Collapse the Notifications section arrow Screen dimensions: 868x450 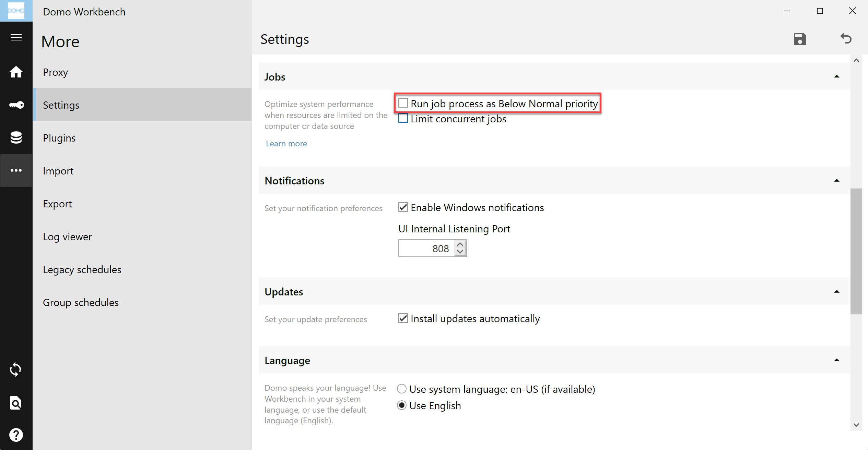click(x=837, y=181)
